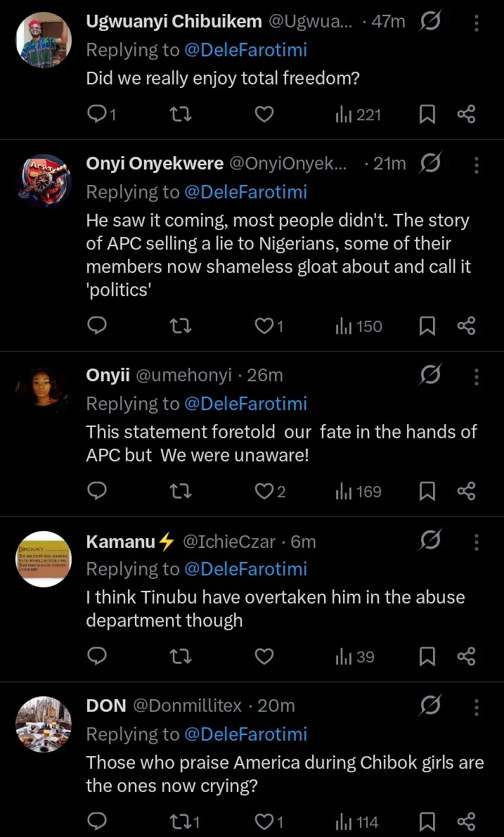The height and width of the screenshot is (837, 504).
Task: Share DON's Chibok girls tweet
Action: (x=466, y=822)
